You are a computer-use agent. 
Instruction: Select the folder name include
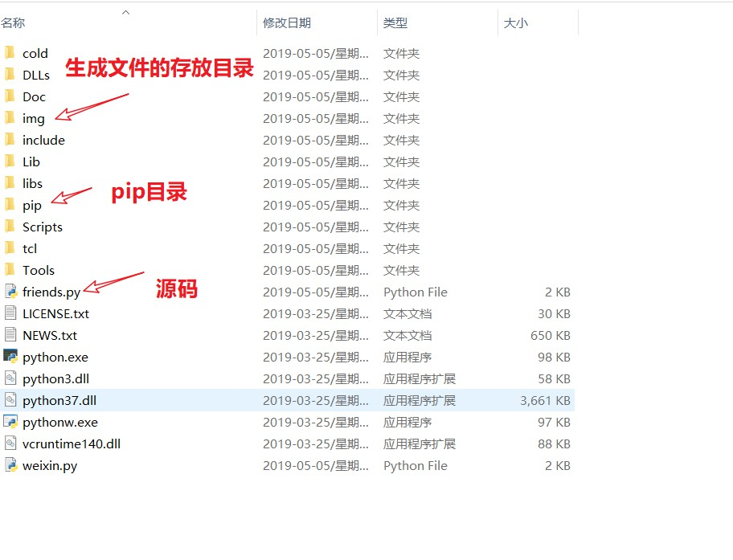click(43, 141)
